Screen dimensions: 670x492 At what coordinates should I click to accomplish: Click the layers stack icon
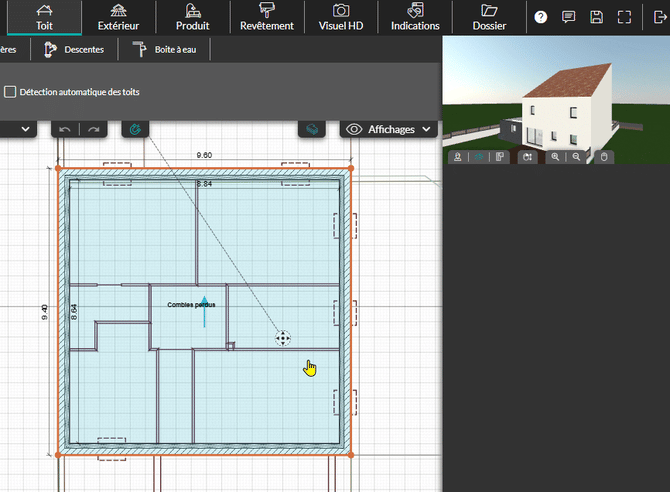(x=312, y=129)
